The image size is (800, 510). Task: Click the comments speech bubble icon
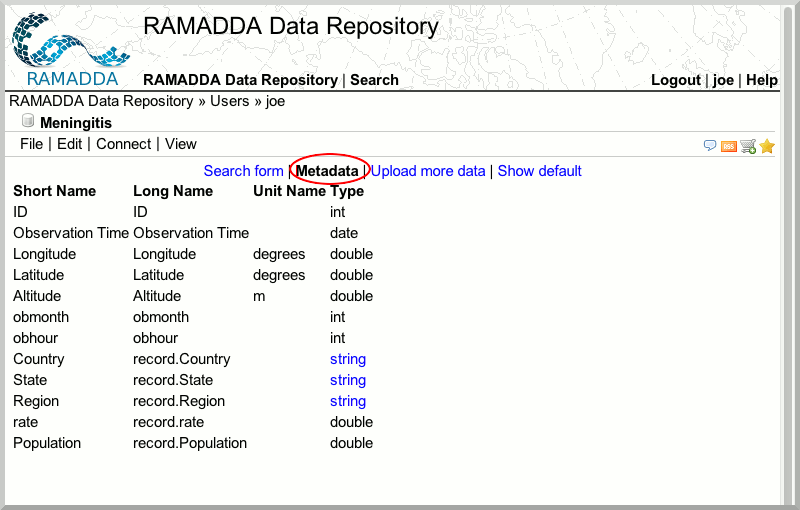[x=710, y=146]
